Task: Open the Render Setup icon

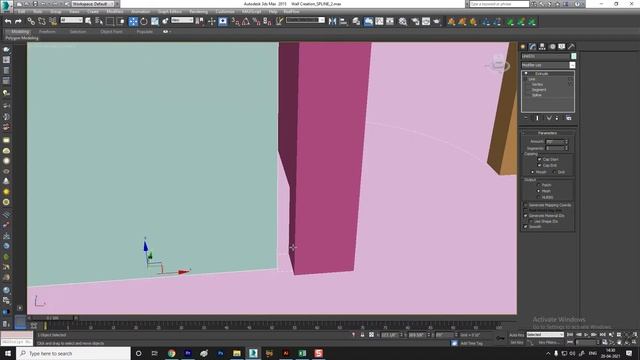Action: [x=415, y=21]
